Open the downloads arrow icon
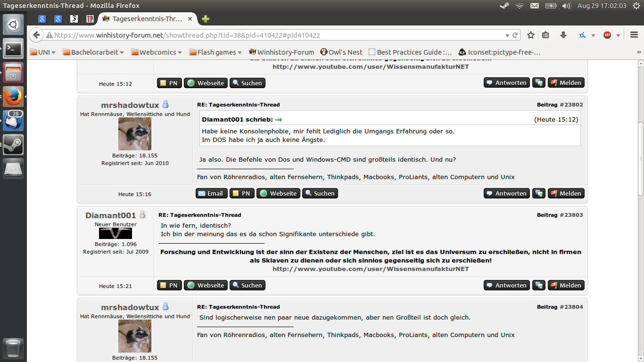 (x=563, y=35)
